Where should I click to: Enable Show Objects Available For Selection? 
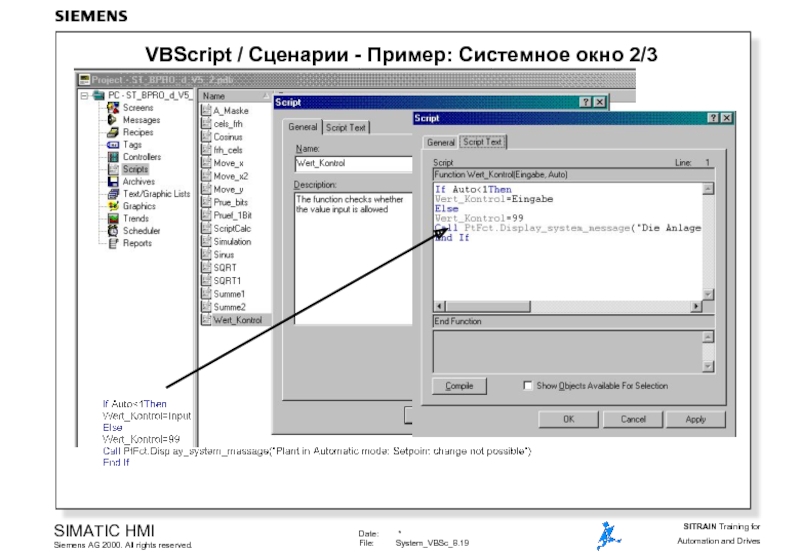tap(528, 386)
